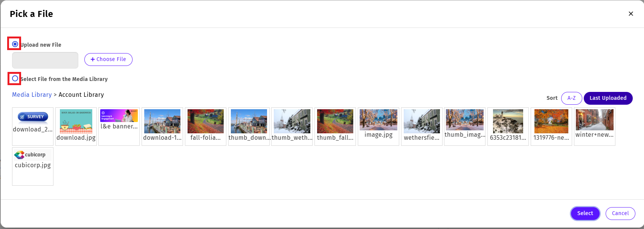Pick the download.jpg thumbnail
This screenshot has width=644, height=229.
pos(76,127)
